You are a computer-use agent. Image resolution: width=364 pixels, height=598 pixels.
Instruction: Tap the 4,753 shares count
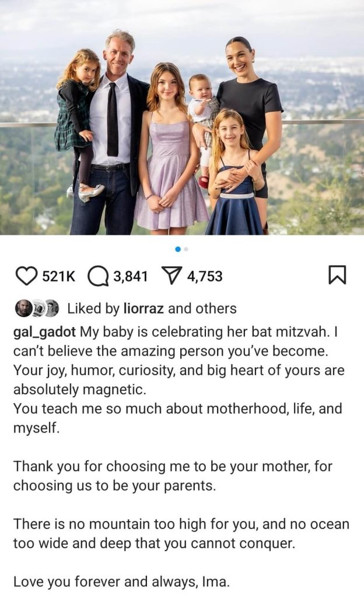pyautogui.click(x=205, y=276)
